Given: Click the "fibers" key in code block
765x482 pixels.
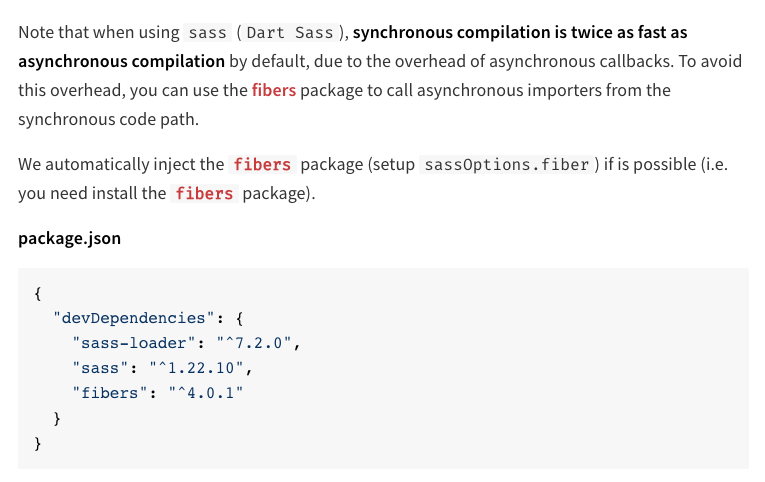Looking at the screenshot, I should [x=110, y=393].
